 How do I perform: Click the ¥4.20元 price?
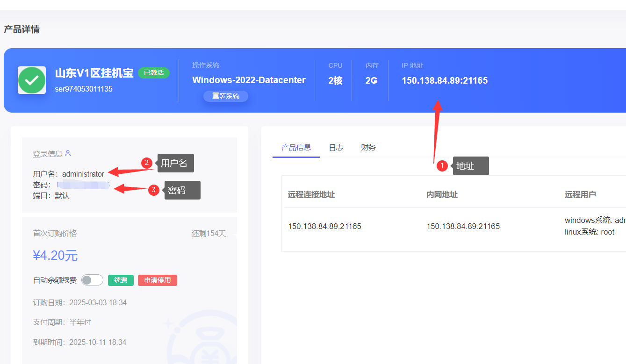pyautogui.click(x=55, y=256)
